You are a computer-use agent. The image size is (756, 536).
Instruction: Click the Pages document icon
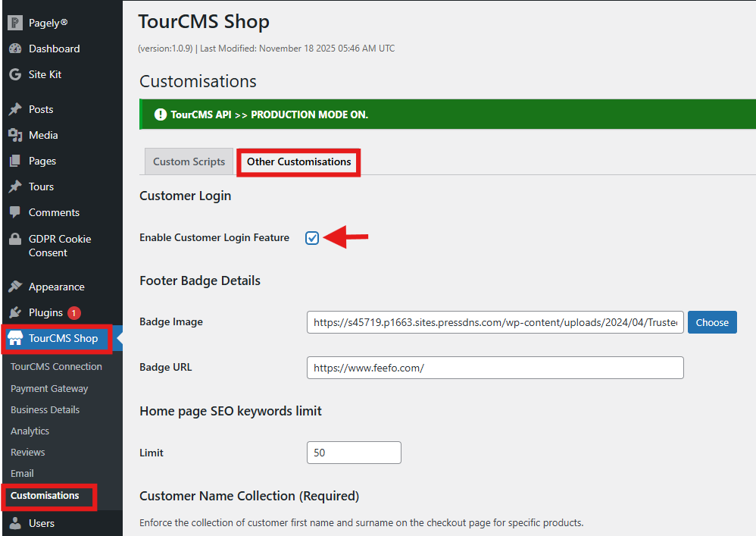pyautogui.click(x=15, y=161)
